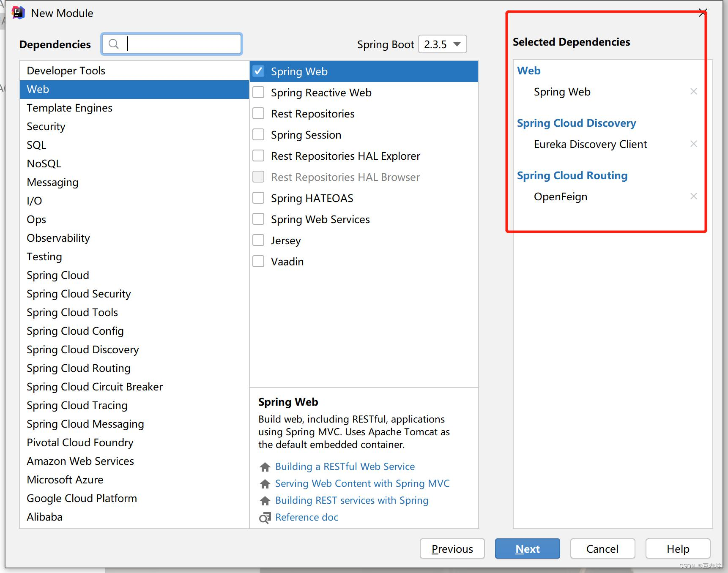This screenshot has width=728, height=573.
Task: Open the Spring Cloud Config category
Action: (134, 331)
